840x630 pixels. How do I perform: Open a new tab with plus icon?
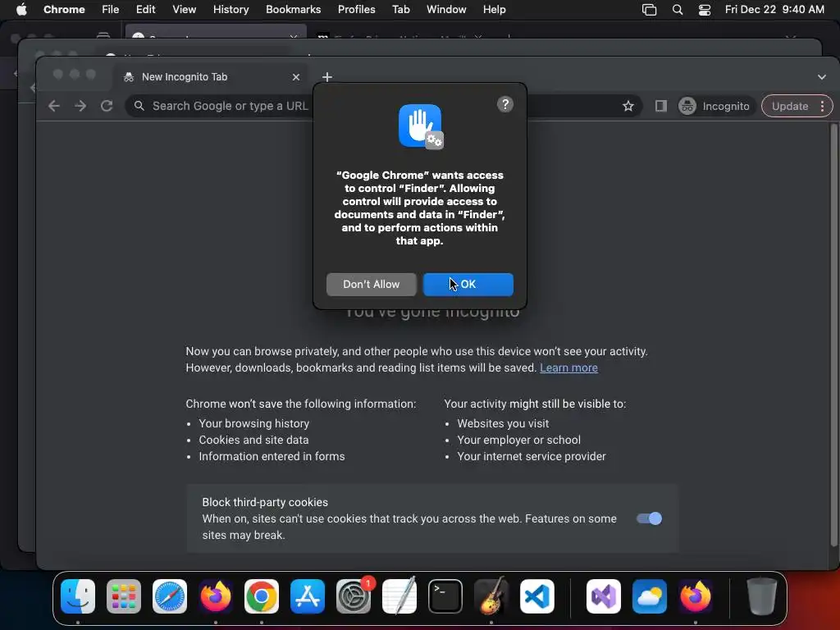(x=326, y=77)
